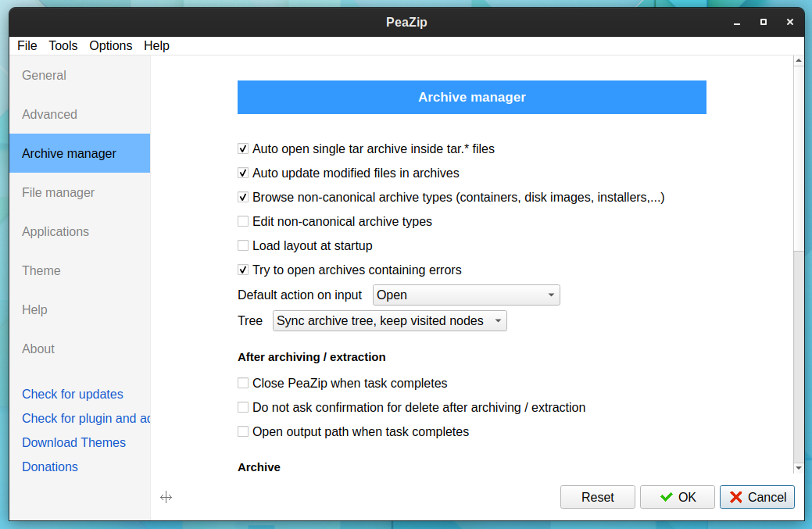
Task: Open the Theme settings section
Action: (x=80, y=270)
